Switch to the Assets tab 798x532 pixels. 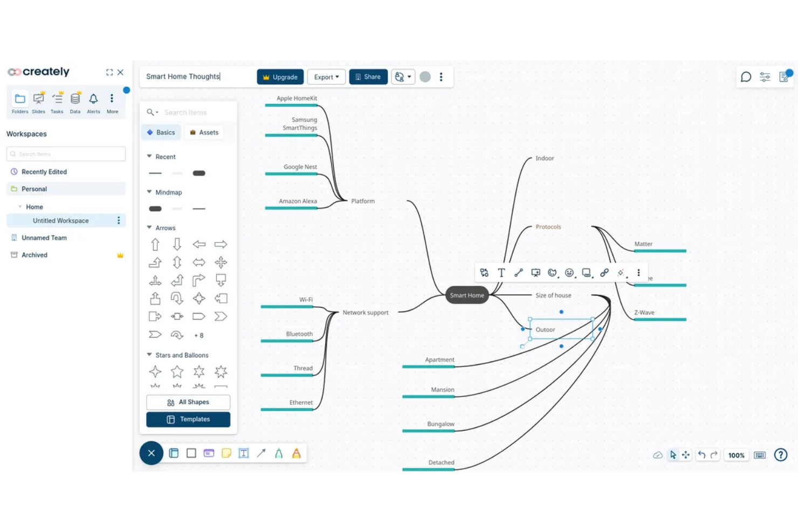click(204, 132)
